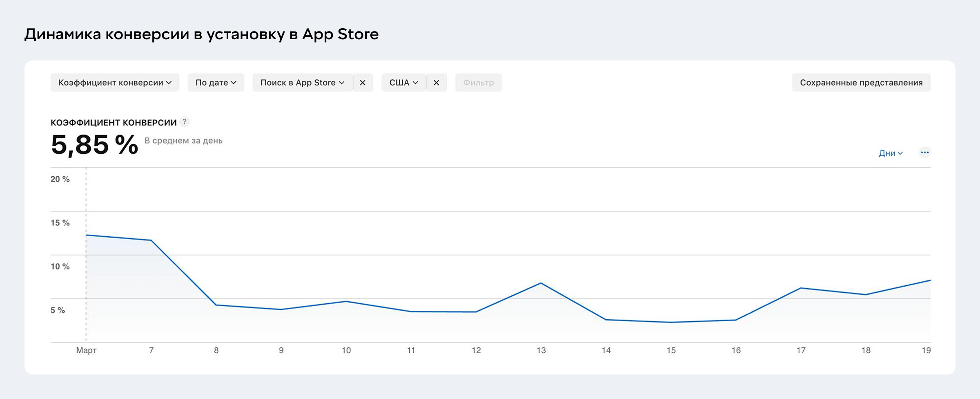
Task: Click the line's end at date 19
Action: coord(930,280)
